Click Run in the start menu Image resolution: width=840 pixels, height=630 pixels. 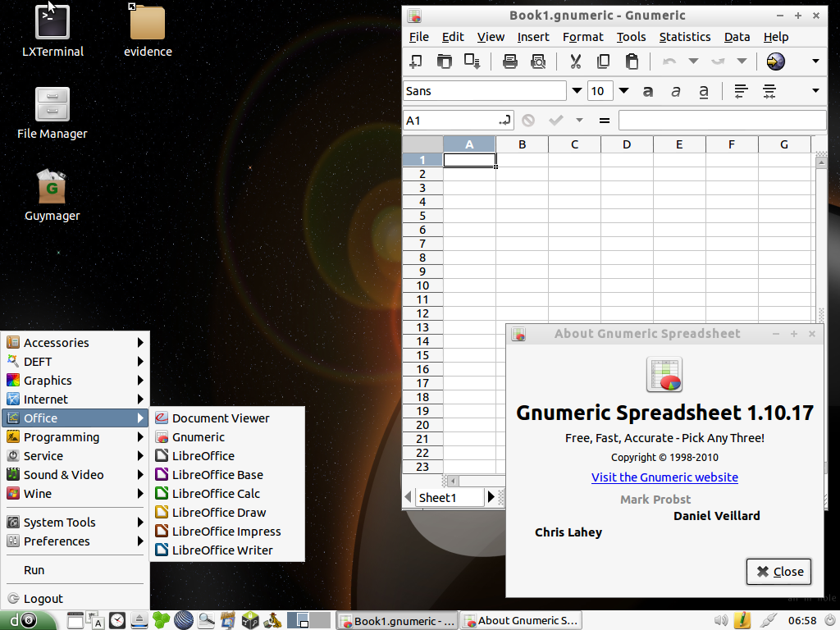75,570
